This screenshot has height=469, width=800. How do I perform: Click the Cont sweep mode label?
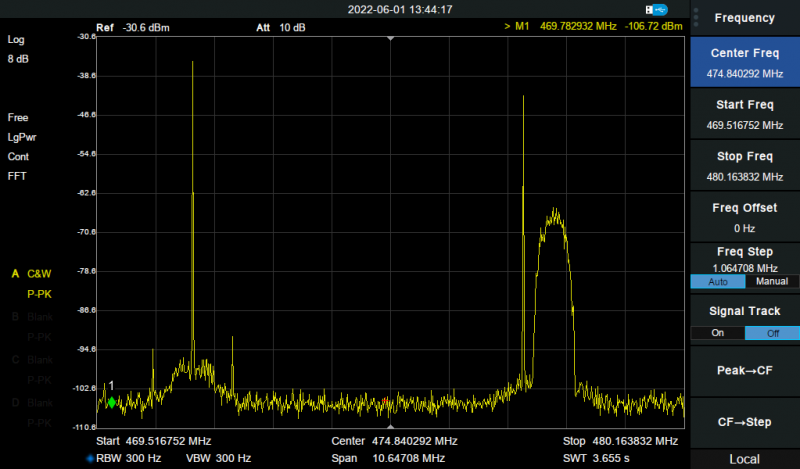18,157
